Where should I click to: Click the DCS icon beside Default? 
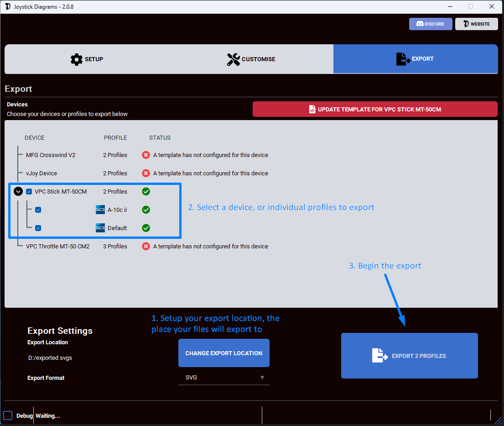pos(100,228)
